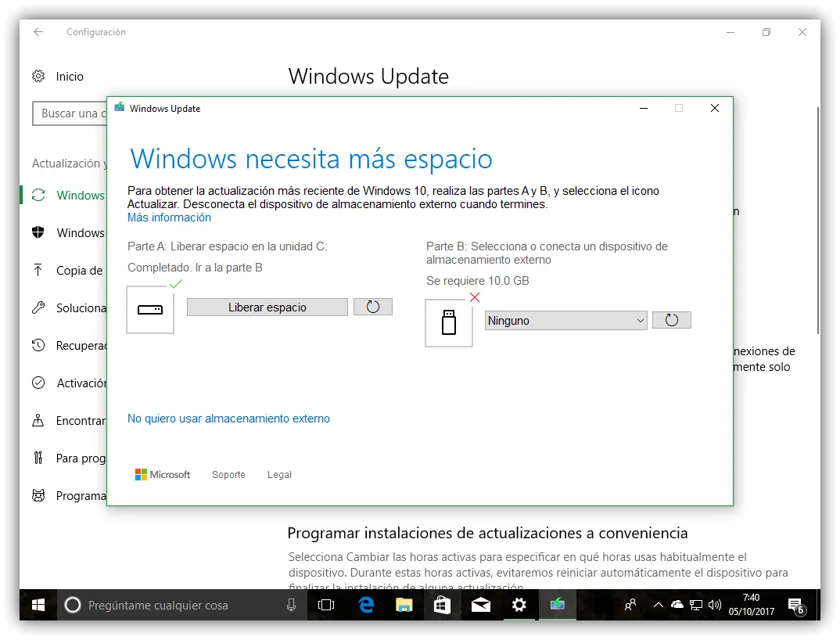840x640 pixels.
Task: Click the Microsoft logo in the dialog
Action: click(x=163, y=474)
